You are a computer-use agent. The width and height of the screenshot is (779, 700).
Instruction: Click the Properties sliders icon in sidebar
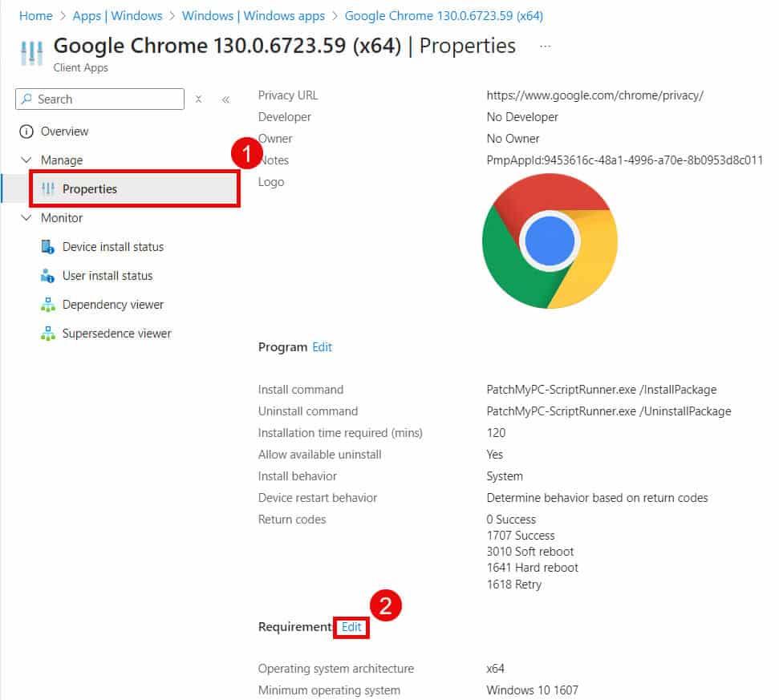pos(48,188)
